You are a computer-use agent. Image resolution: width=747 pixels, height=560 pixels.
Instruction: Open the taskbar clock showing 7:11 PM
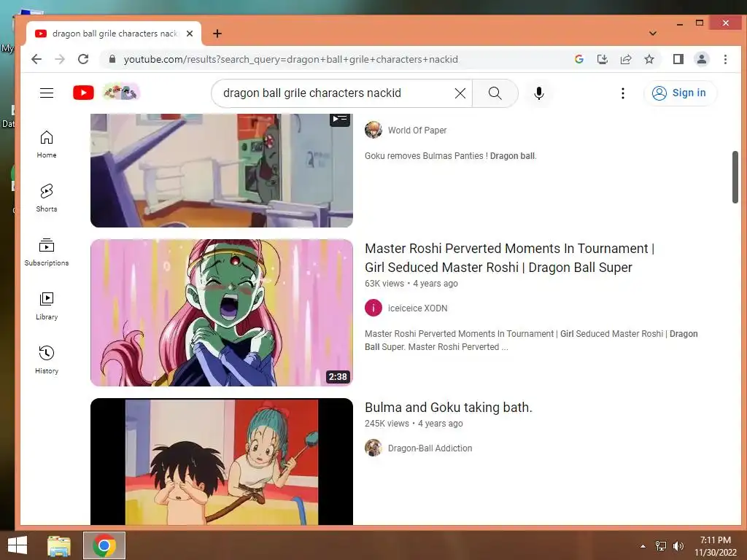(x=715, y=545)
